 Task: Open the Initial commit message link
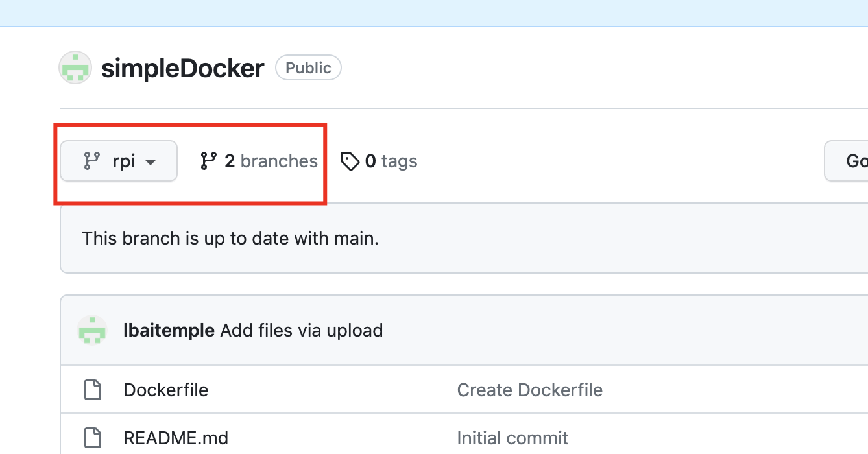(x=512, y=438)
